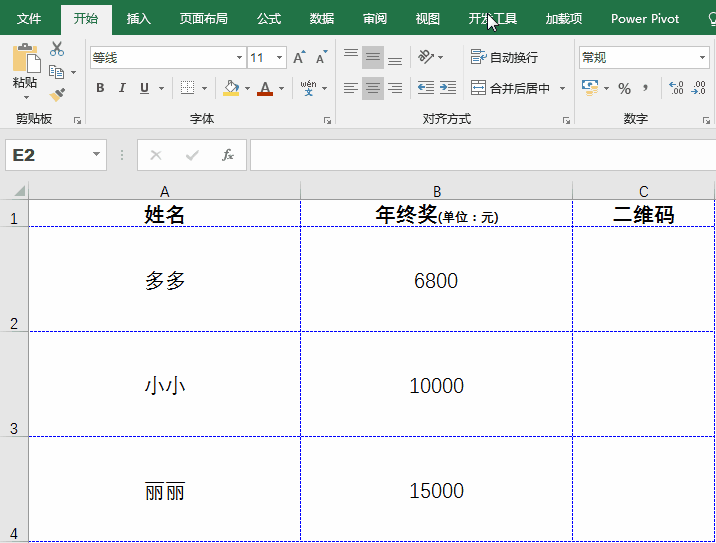Select cell B2 containing 6800
The height and width of the screenshot is (543, 716).
pyautogui.click(x=436, y=280)
